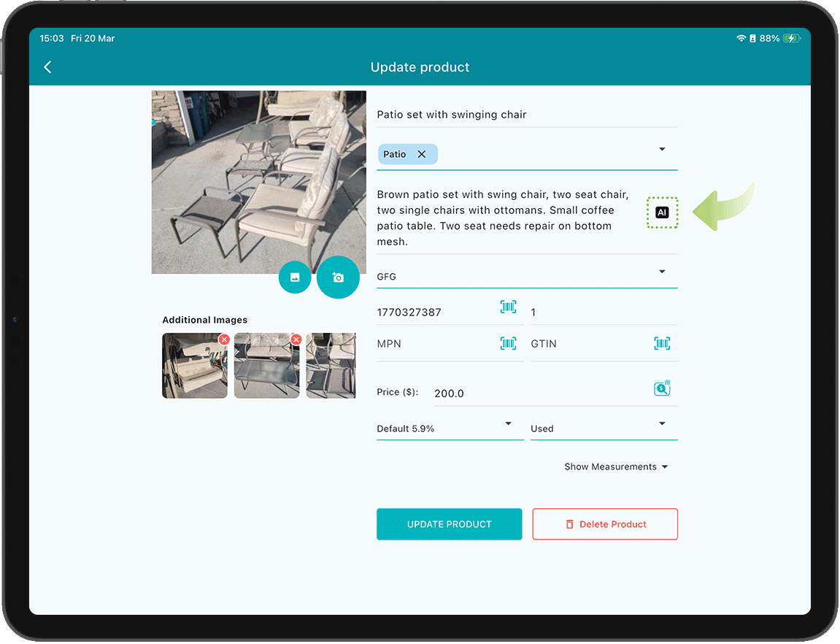Click the AI price lookup icon
The image size is (840, 644).
tap(662, 388)
